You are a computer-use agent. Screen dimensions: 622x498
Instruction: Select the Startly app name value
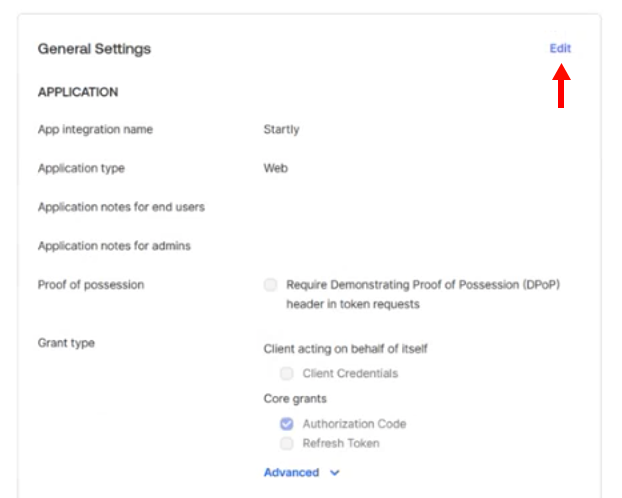click(281, 130)
